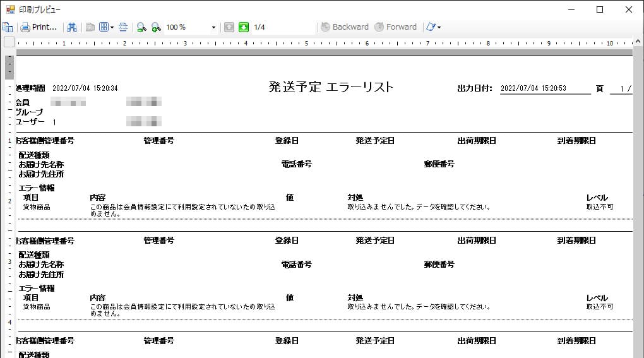This screenshot has height=358, width=644.
Task: Open the Find binoculars tool
Action: point(72,27)
